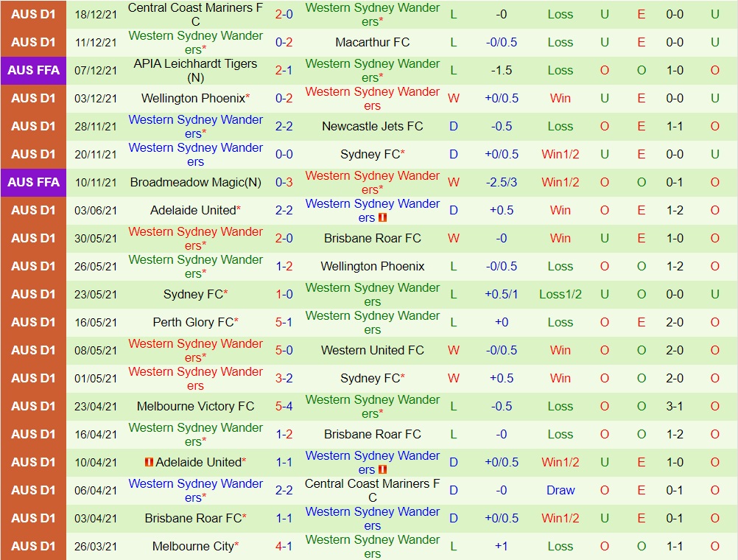
Task: Click the 5-1 score on 16/05/21
Action: tap(284, 323)
